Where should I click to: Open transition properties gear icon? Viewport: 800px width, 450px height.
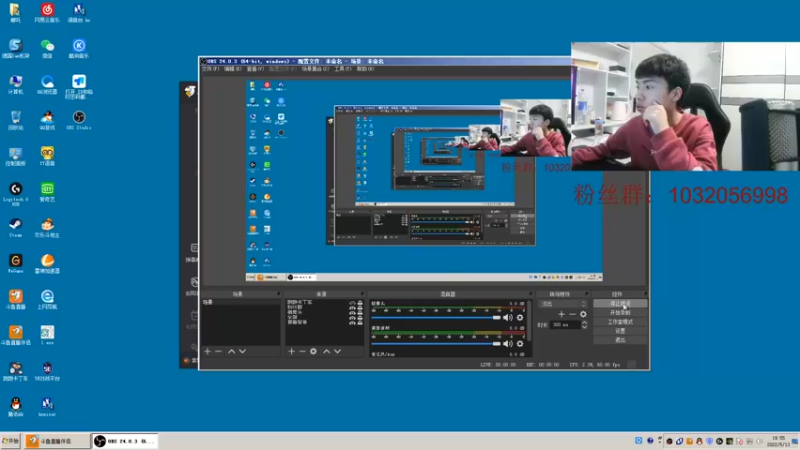[x=583, y=314]
